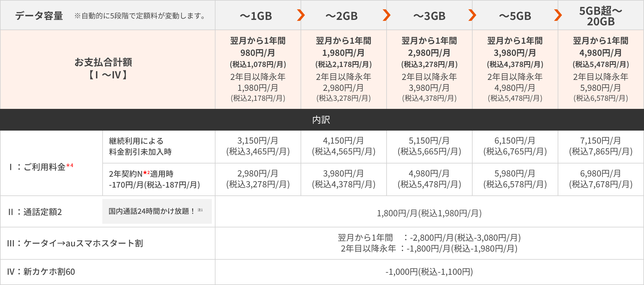This screenshot has height=285, width=644.
Task: Select the 5GB超～20GB tier header
Action: (601, 16)
